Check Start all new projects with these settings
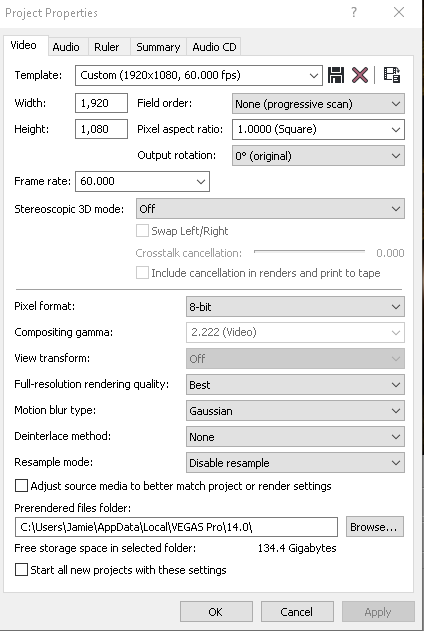Screen dimensions: 424x631 point(21,570)
